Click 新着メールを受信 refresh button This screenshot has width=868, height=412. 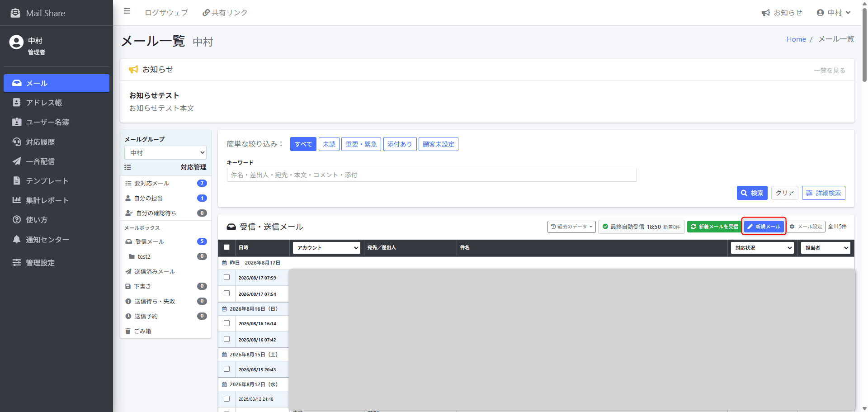pyautogui.click(x=714, y=227)
